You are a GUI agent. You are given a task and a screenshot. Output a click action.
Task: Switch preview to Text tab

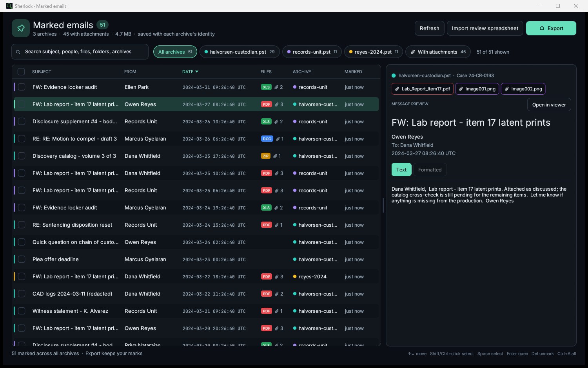[401, 170]
